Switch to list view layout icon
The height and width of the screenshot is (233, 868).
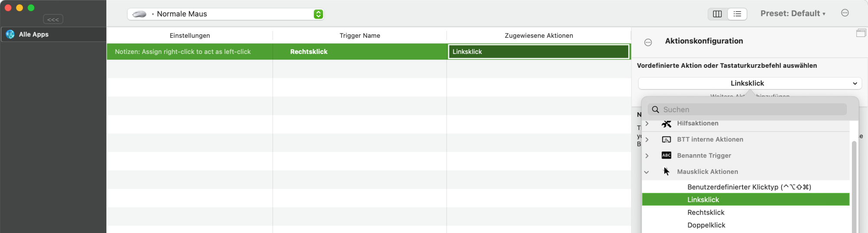[x=737, y=14]
